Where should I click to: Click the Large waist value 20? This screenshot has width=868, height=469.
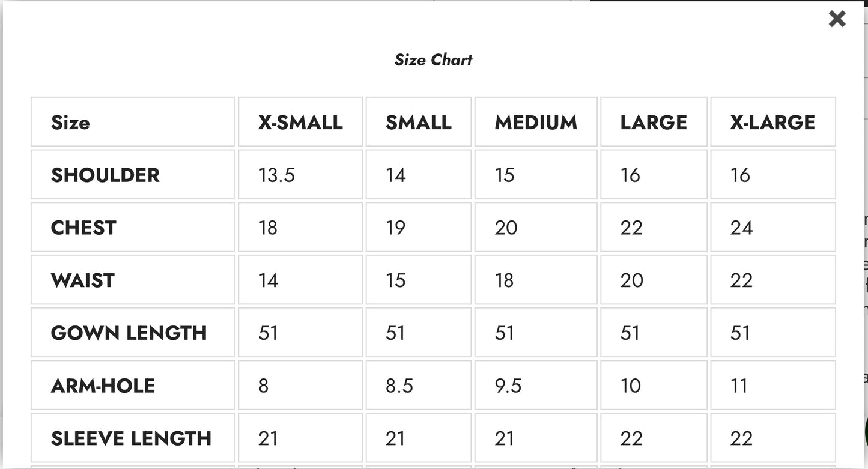pos(631,280)
